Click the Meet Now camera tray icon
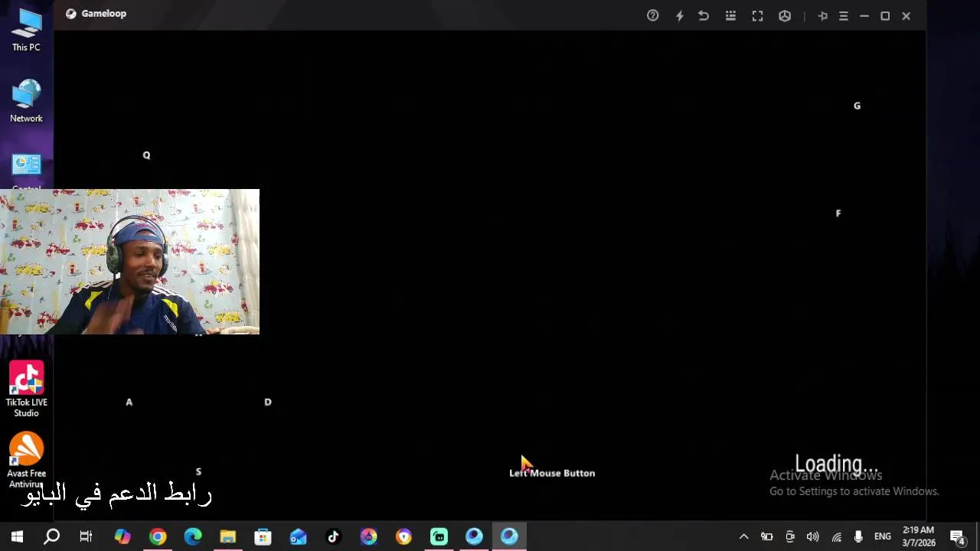The image size is (980, 551). pos(790,536)
